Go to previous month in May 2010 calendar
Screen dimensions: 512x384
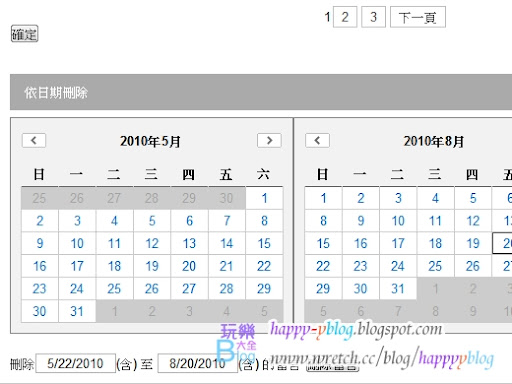pos(34,140)
